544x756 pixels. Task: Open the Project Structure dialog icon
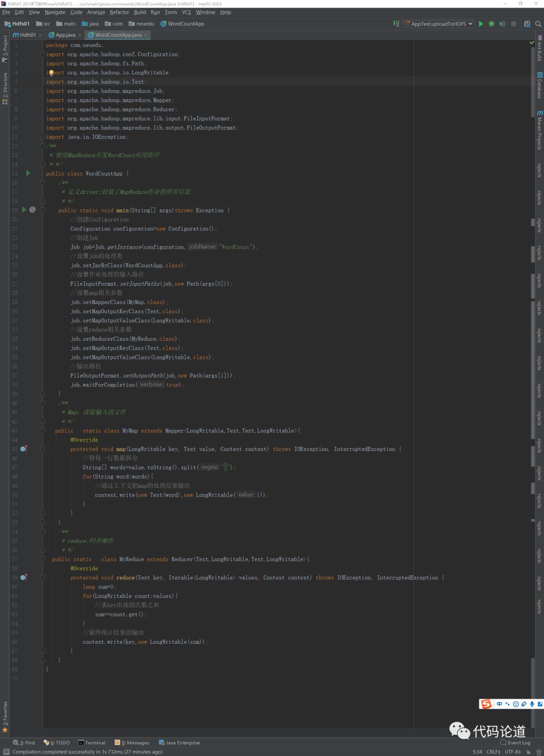(x=527, y=24)
